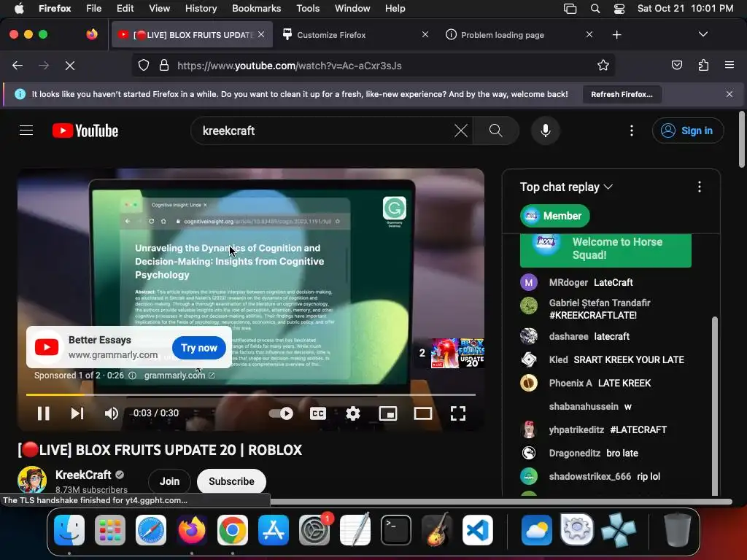
Task: Open the Tools menu
Action: pyautogui.click(x=308, y=8)
